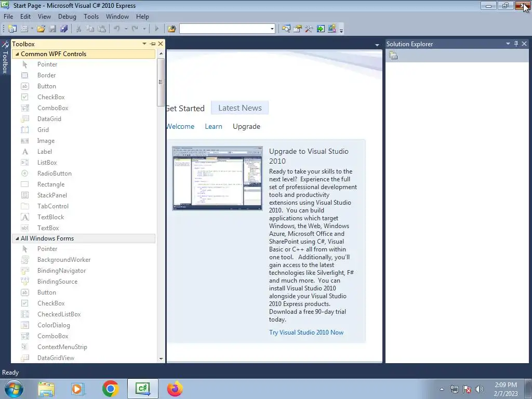The image size is (532, 399).
Task: Open the Debug menu
Action: pos(67,17)
